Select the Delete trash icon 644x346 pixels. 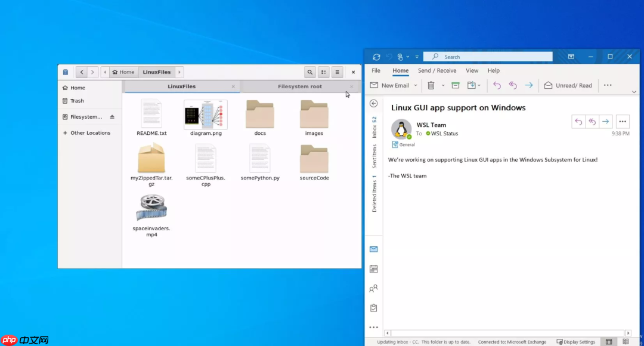[x=431, y=85]
